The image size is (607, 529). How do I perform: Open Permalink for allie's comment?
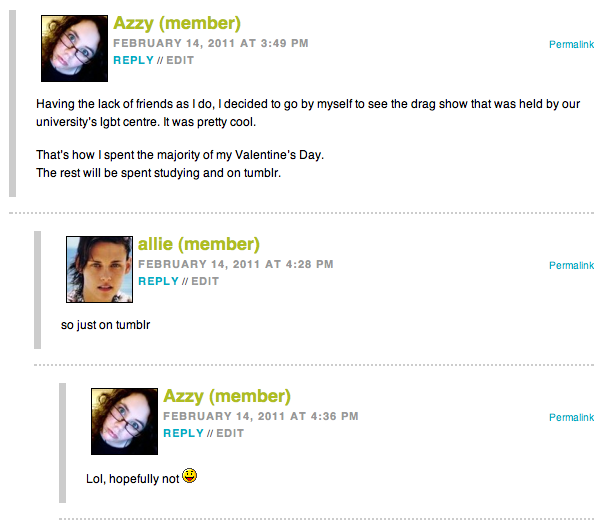point(571,265)
